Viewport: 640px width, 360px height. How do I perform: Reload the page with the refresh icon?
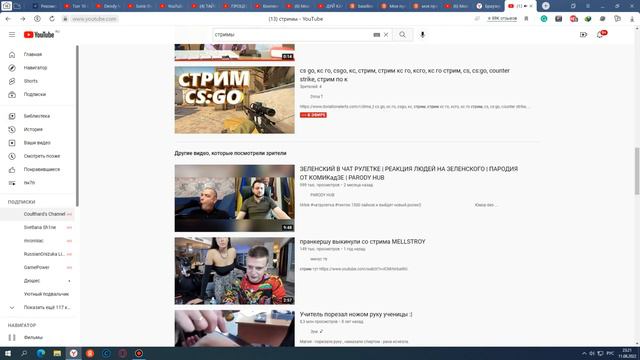pyautogui.click(x=52, y=19)
